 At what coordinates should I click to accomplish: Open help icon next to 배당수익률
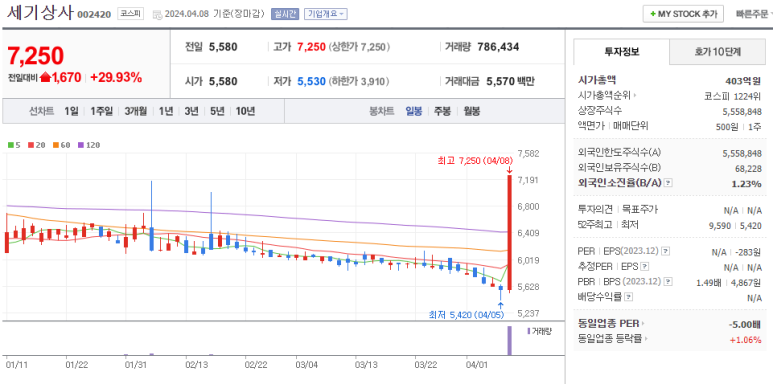(629, 297)
